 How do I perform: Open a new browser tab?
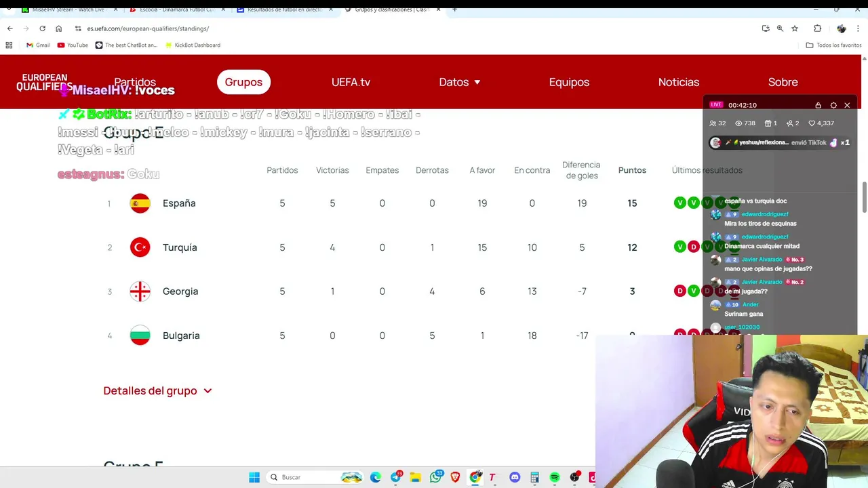click(x=454, y=9)
